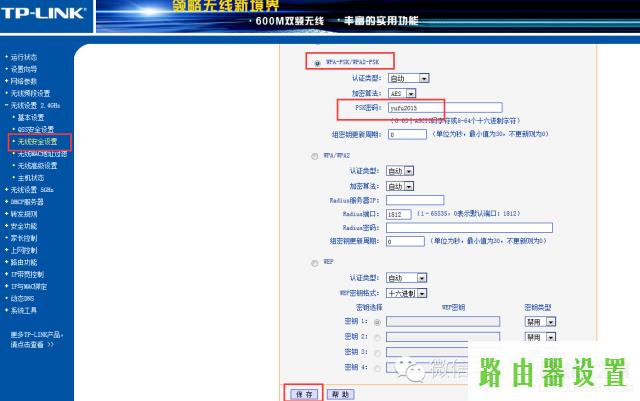The height and width of the screenshot is (401, 640).
Task: Expand IP与MAC绑定 menu
Action: (x=29, y=286)
